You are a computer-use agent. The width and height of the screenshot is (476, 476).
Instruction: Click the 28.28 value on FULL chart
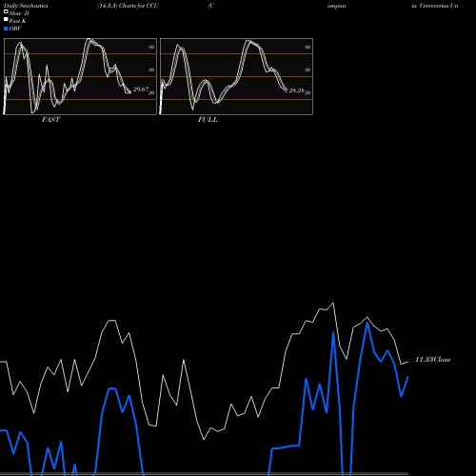(296, 90)
